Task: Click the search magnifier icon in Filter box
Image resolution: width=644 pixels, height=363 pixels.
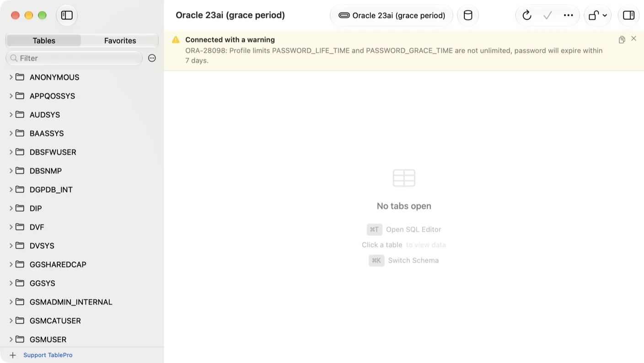Action: tap(14, 58)
